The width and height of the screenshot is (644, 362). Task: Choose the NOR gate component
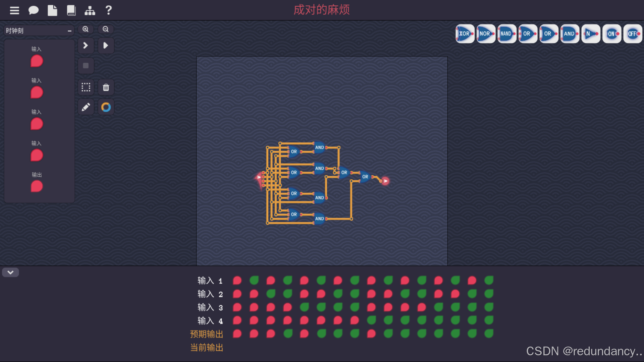coord(485,34)
